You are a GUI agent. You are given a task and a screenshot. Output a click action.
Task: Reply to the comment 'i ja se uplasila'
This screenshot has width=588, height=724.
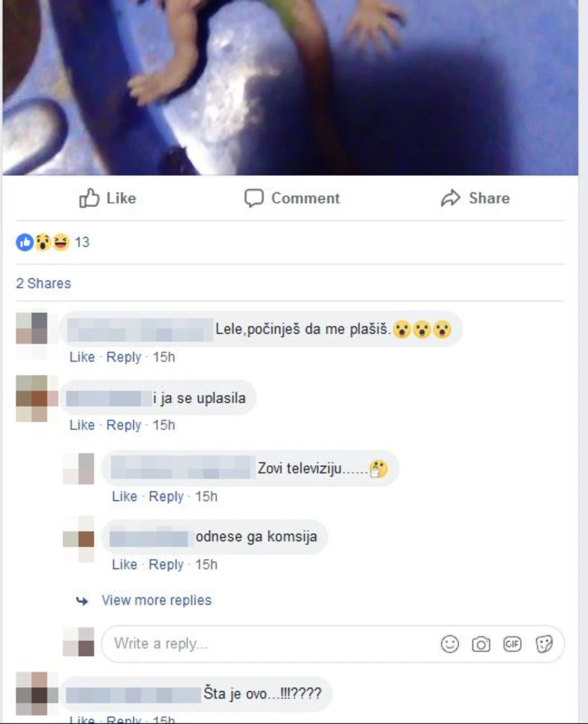124,425
